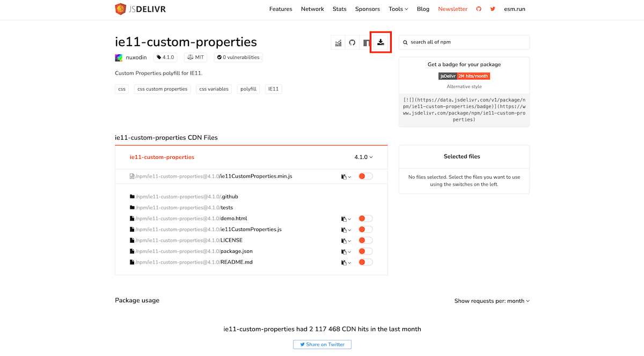Open the Newsletter link
The height and width of the screenshot is (356, 644).
click(x=453, y=9)
